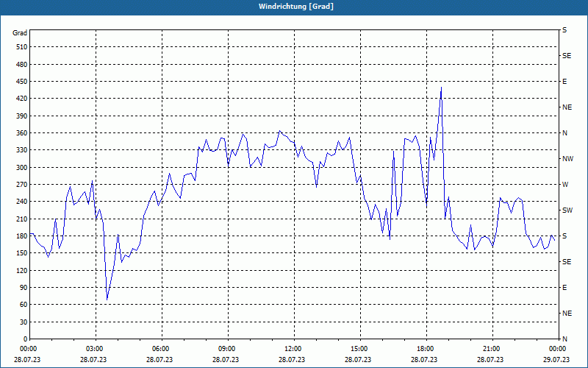588x368 pixels.
Task: Click the 360 degree axis label
Action: [x=22, y=133]
